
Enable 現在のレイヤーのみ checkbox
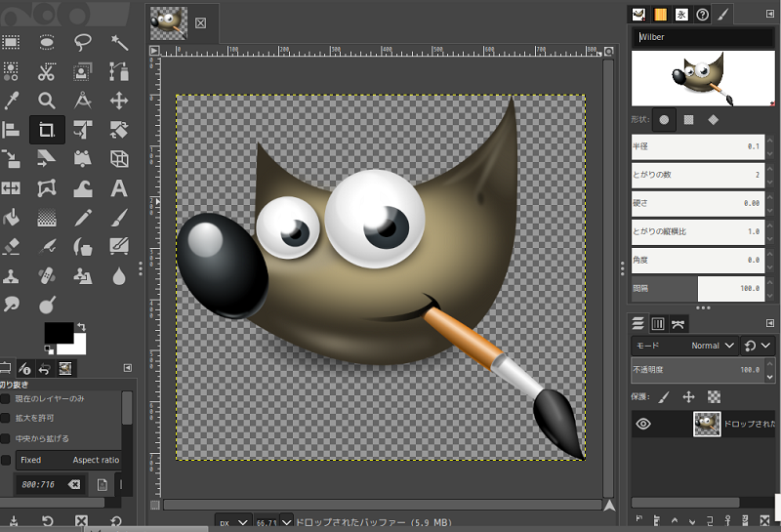pos(5,398)
